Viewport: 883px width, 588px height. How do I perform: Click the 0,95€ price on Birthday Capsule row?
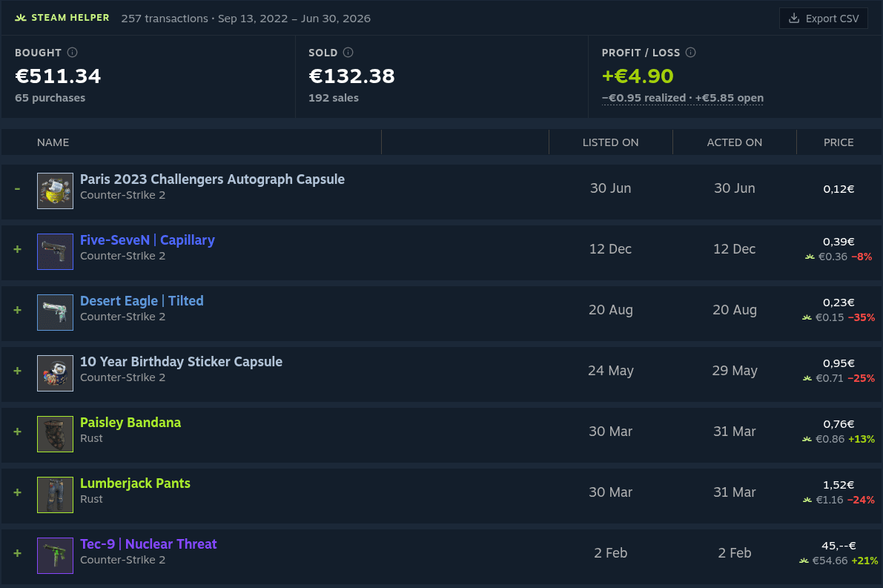pyautogui.click(x=839, y=363)
